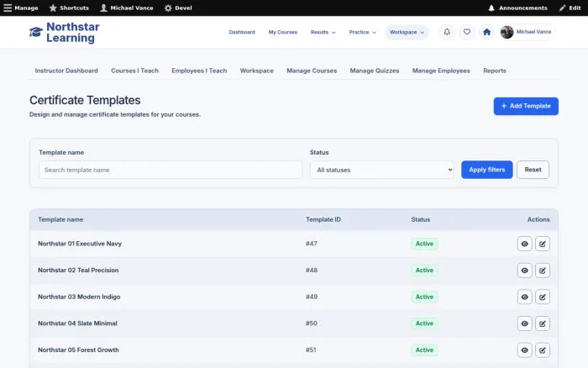
Task: Click Northstar 05 Forest Growth name
Action: point(78,350)
